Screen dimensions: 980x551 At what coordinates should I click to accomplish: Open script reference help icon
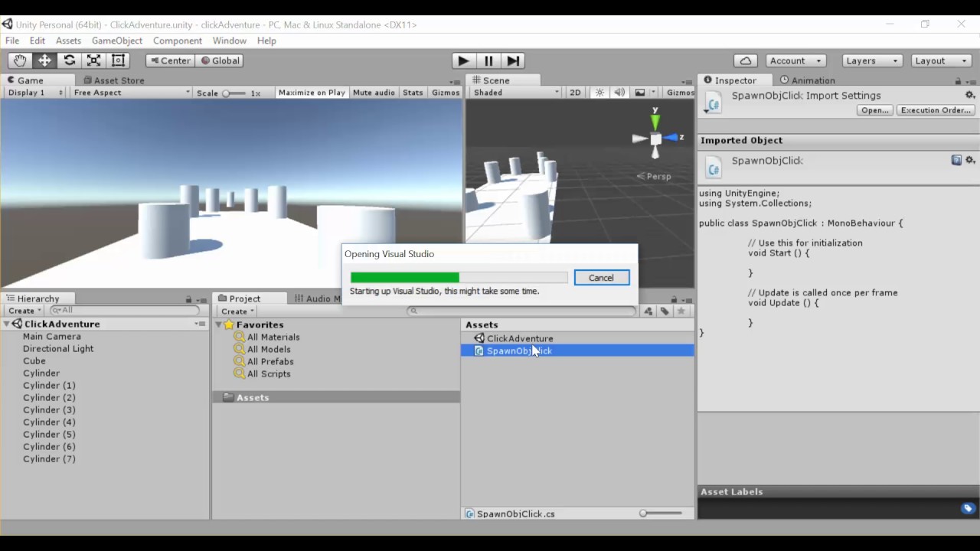coord(956,160)
